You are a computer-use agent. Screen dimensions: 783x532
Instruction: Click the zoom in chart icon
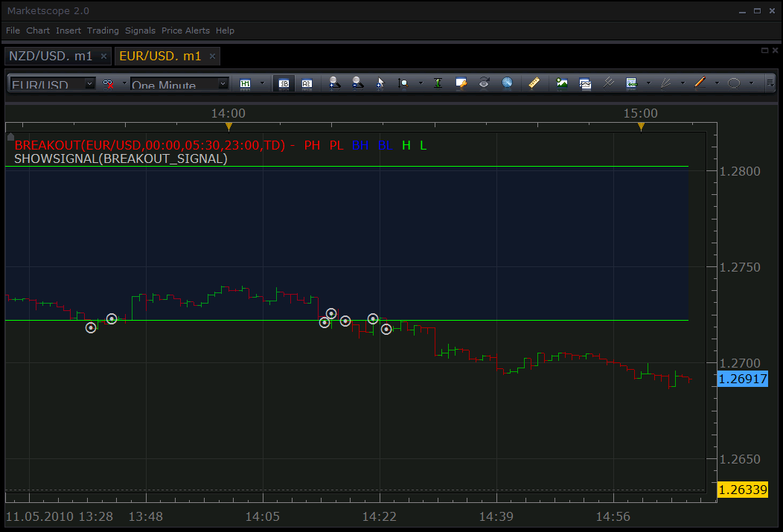335,83
